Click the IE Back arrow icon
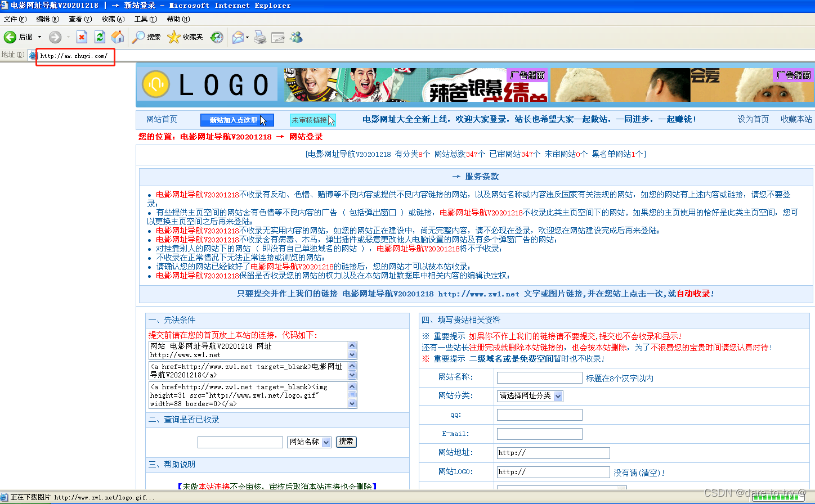Viewport: 815px width, 504px height. (10, 37)
